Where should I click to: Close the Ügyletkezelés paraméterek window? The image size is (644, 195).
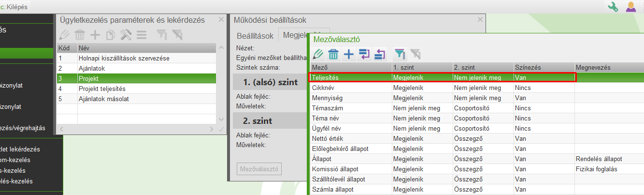point(221,20)
